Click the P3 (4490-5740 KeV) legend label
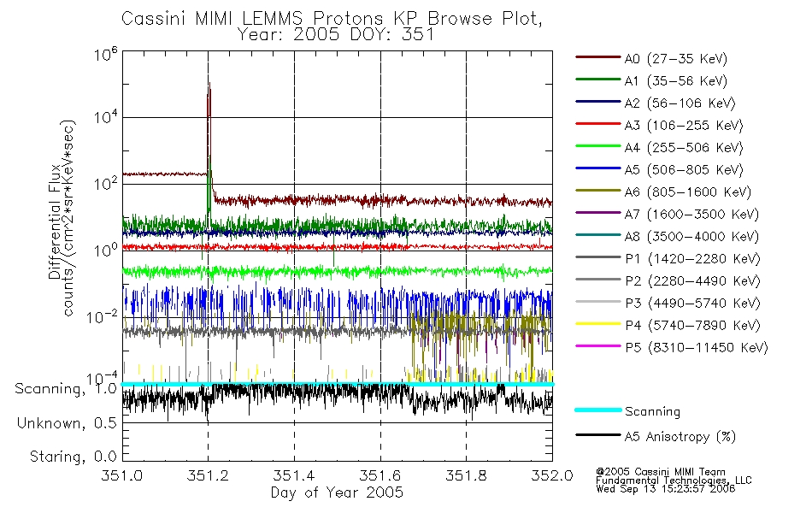The image size is (812, 513). click(692, 304)
